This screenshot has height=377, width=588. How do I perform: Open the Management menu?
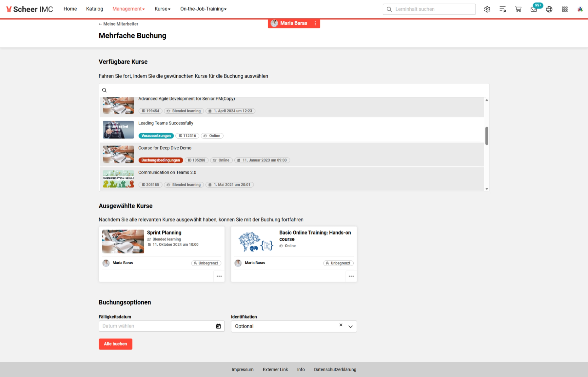point(128,9)
